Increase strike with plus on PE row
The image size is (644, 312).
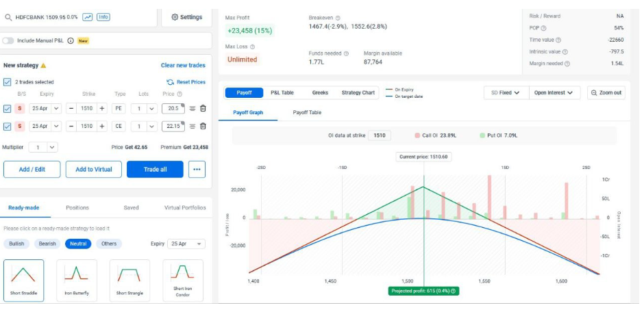[x=102, y=108]
